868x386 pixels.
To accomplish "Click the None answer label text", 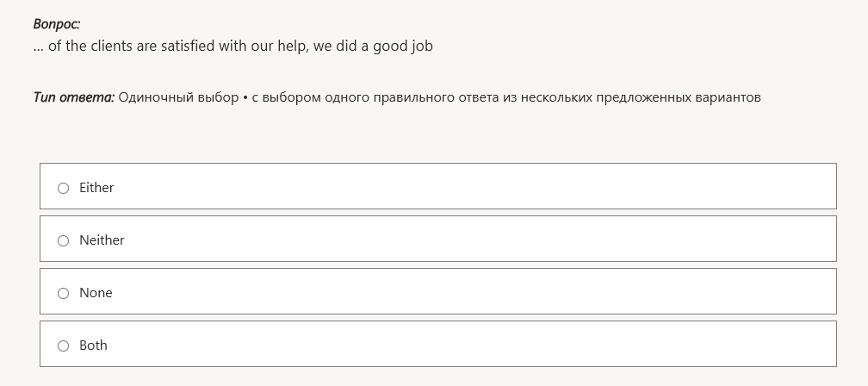I will click(96, 293).
